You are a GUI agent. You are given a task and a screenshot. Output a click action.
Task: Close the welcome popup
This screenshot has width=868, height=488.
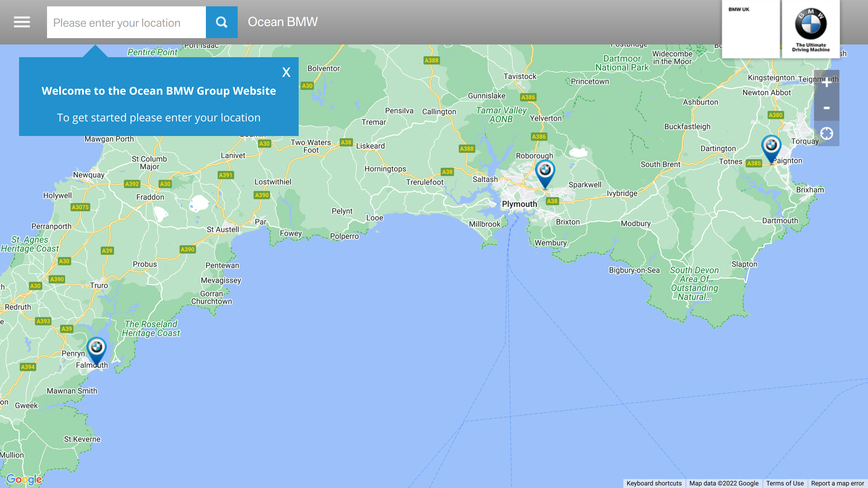(286, 72)
